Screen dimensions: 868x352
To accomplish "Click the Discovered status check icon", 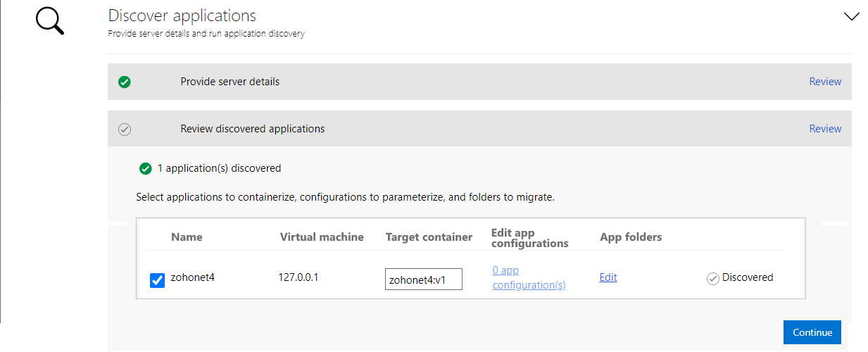I will [x=713, y=278].
